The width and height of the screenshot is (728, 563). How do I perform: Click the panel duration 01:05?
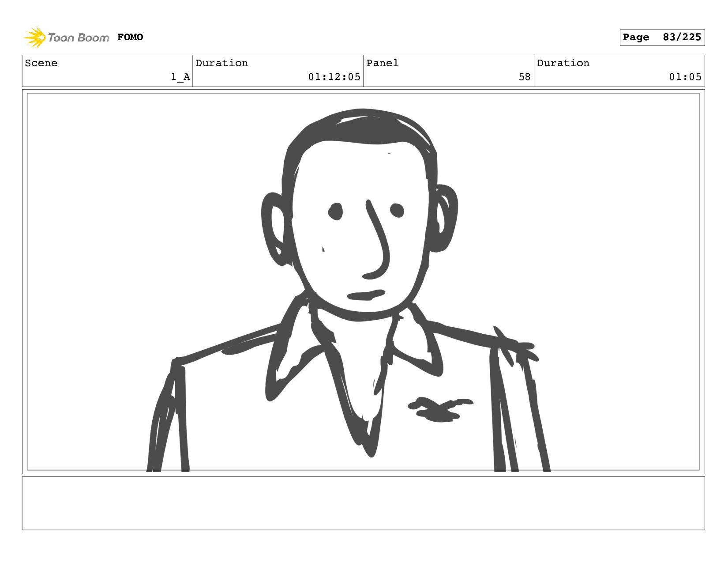[685, 77]
